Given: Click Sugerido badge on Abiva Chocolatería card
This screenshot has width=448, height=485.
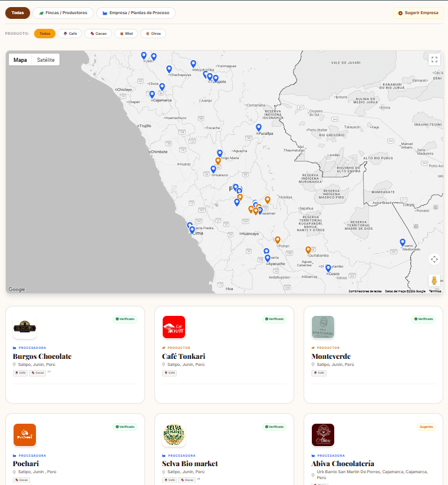Looking at the screenshot, I should (426, 427).
